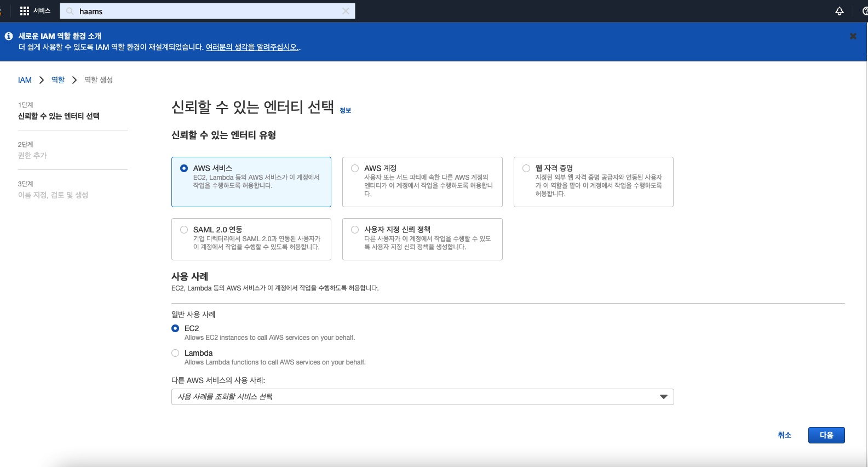Click the search magnifier icon
The height and width of the screenshot is (467, 868).
click(70, 11)
